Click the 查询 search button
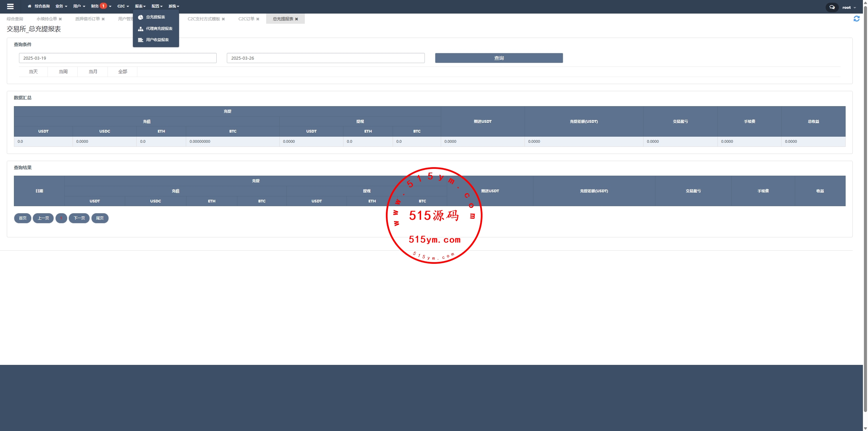 (499, 58)
